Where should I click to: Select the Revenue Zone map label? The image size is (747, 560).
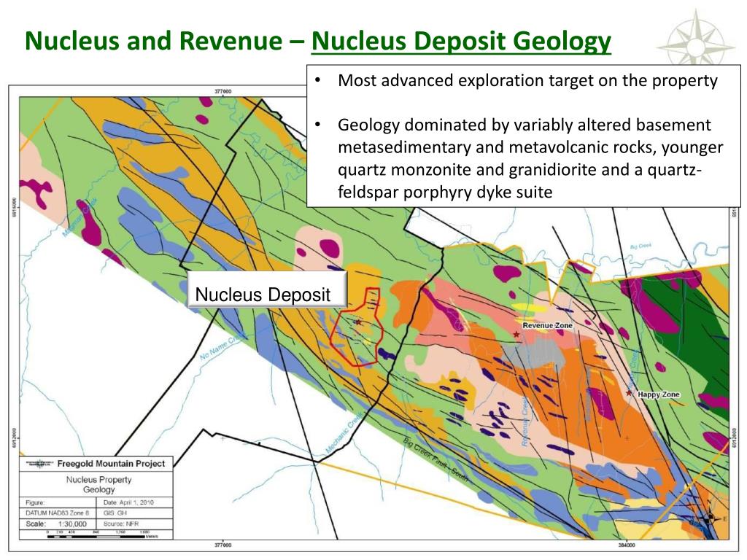(547, 325)
